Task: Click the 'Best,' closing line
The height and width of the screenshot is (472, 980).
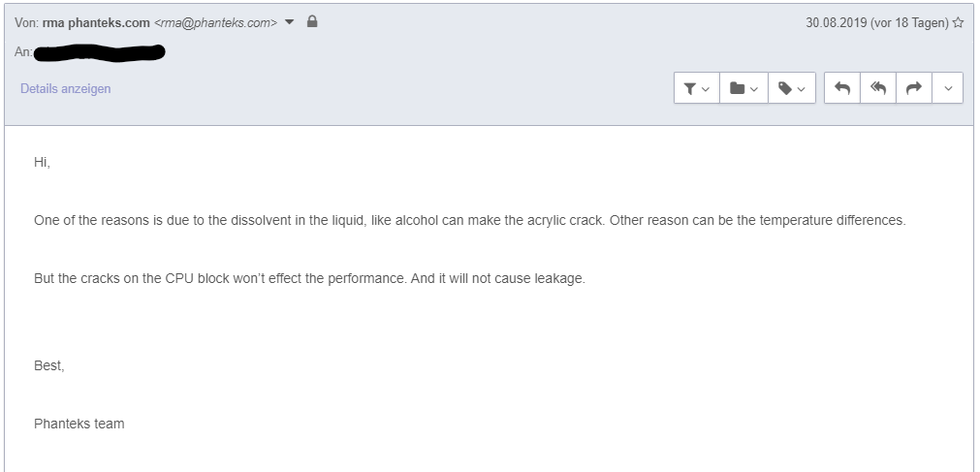Action: pos(48,365)
